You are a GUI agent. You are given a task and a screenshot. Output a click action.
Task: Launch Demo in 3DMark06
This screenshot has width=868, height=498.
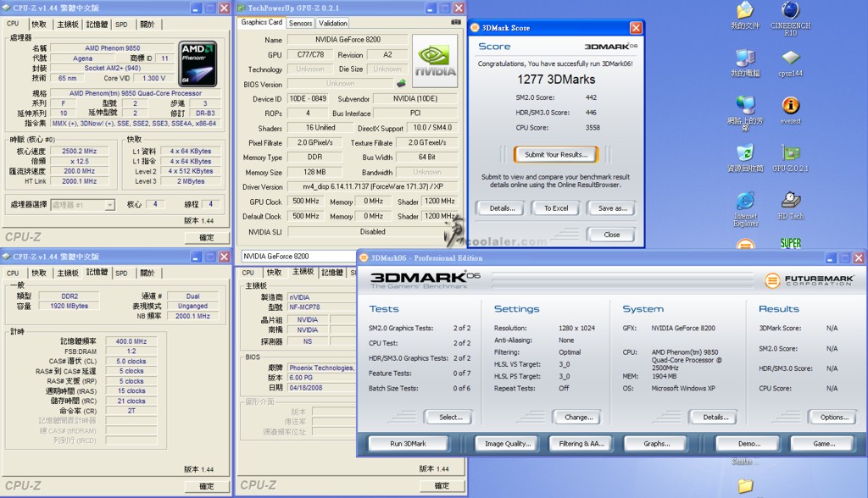[x=748, y=444]
